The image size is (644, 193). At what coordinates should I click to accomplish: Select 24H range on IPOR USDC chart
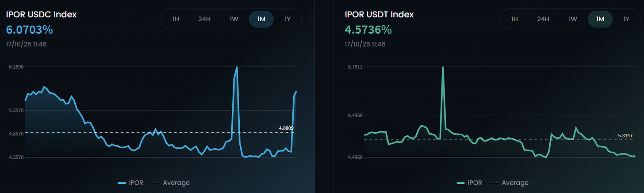tap(204, 19)
